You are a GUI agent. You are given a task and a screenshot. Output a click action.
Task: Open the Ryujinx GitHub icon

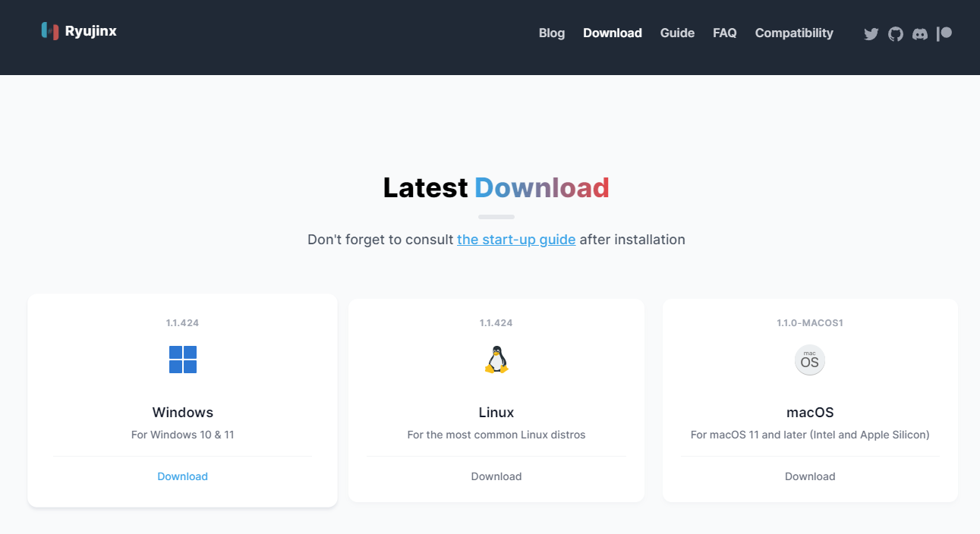(896, 33)
